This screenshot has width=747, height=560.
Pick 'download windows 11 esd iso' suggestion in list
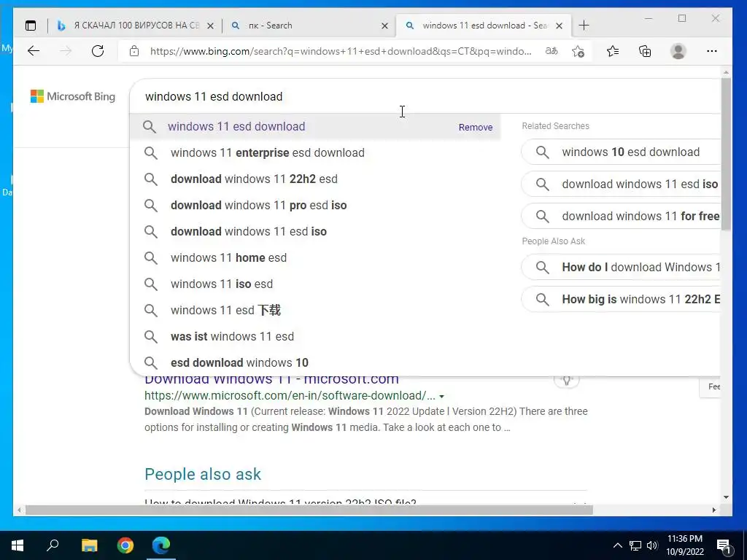pos(315,231)
